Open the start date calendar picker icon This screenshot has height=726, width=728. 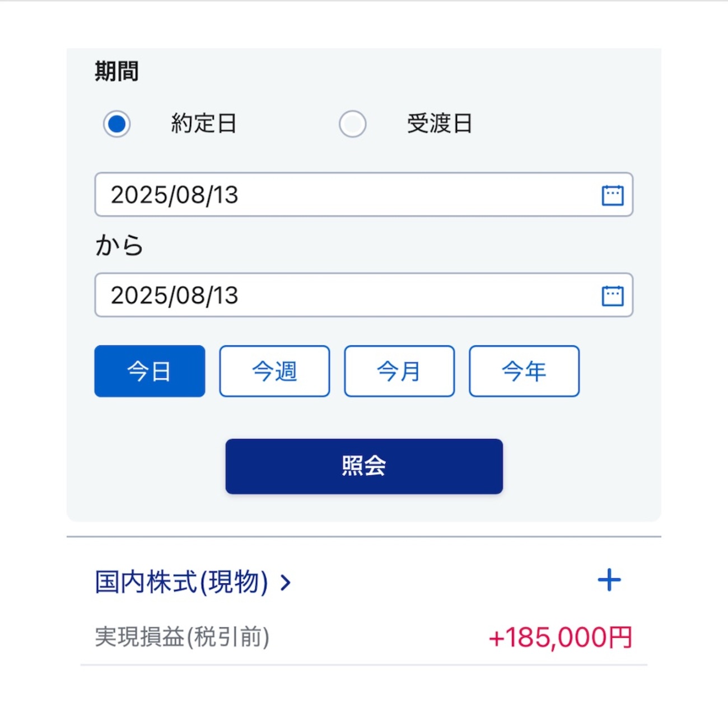pyautogui.click(x=612, y=195)
